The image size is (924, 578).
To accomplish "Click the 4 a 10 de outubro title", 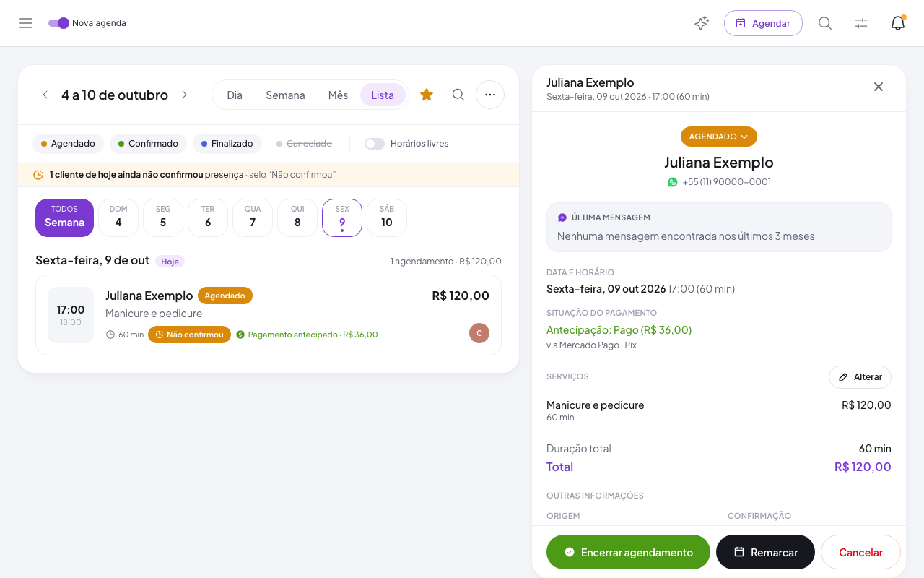I will (x=115, y=95).
